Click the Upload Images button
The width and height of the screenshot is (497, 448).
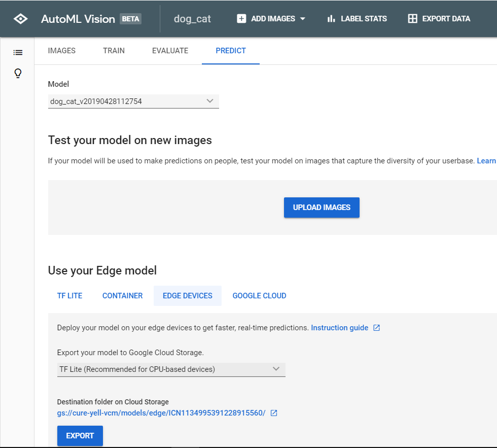322,208
